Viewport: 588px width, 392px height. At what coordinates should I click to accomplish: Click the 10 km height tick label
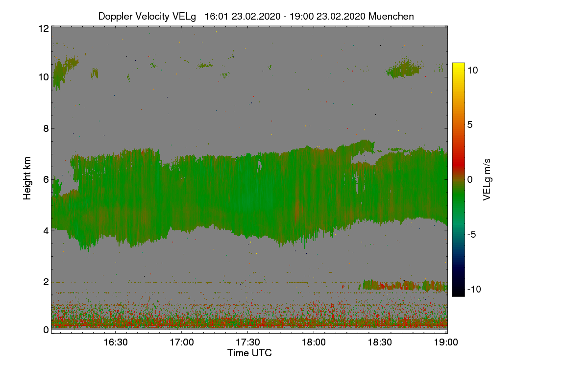point(43,77)
